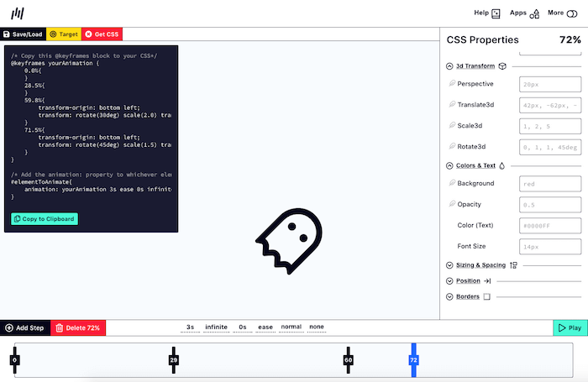Click the Target button

point(64,34)
